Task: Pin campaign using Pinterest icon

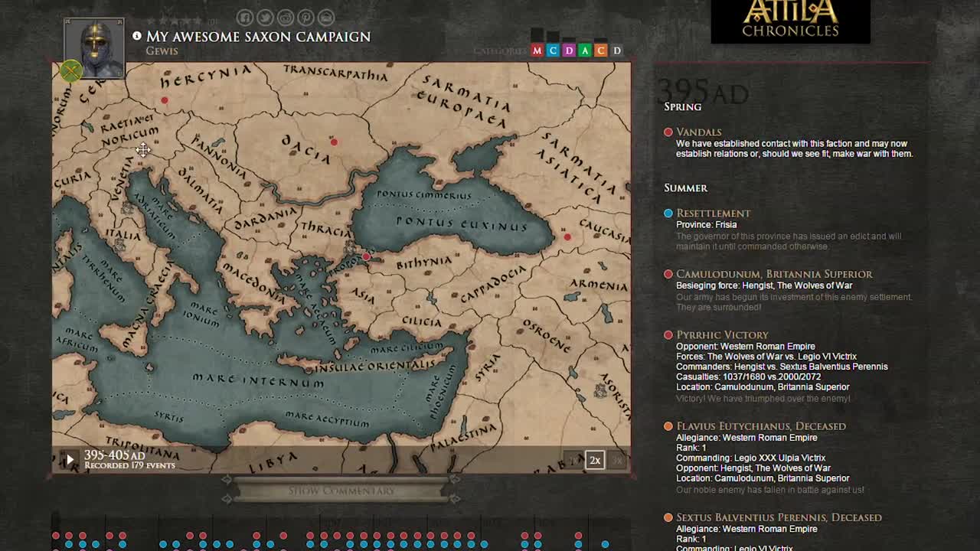Action: pos(305,18)
